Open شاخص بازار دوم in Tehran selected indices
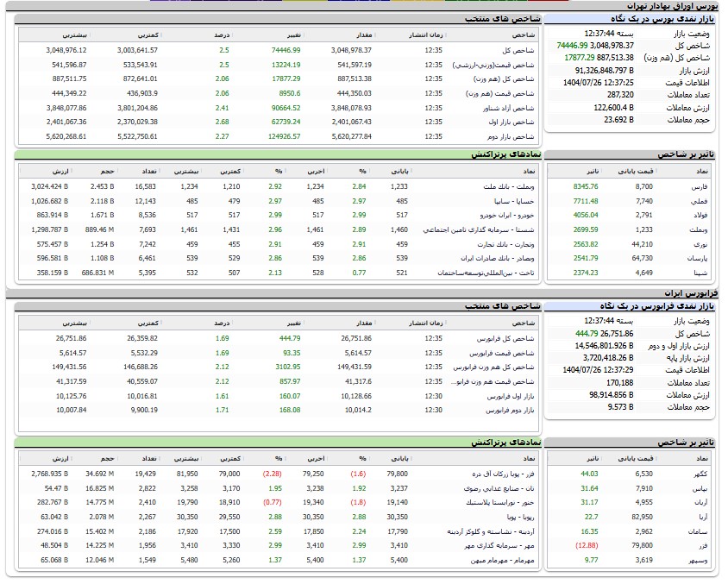 pyautogui.click(x=507, y=136)
